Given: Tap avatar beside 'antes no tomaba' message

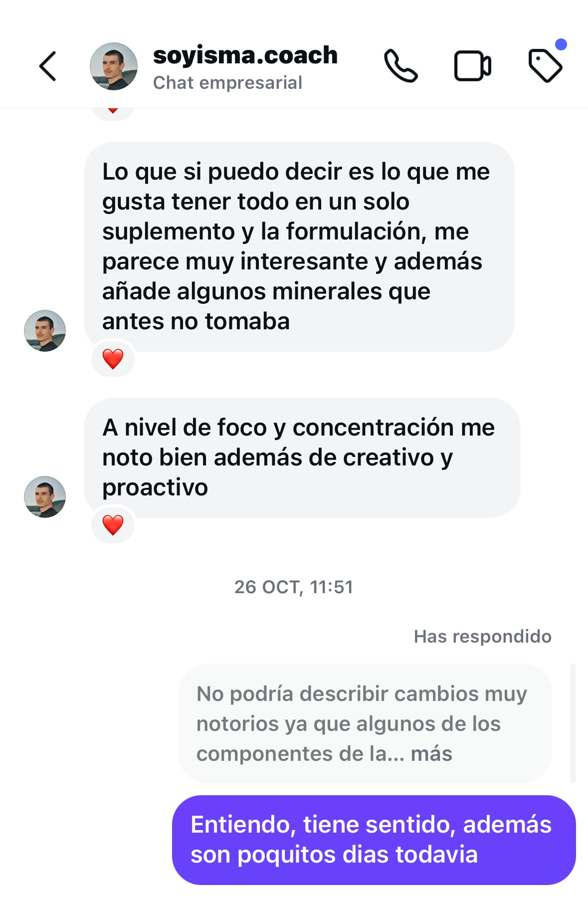Looking at the screenshot, I should [45, 331].
